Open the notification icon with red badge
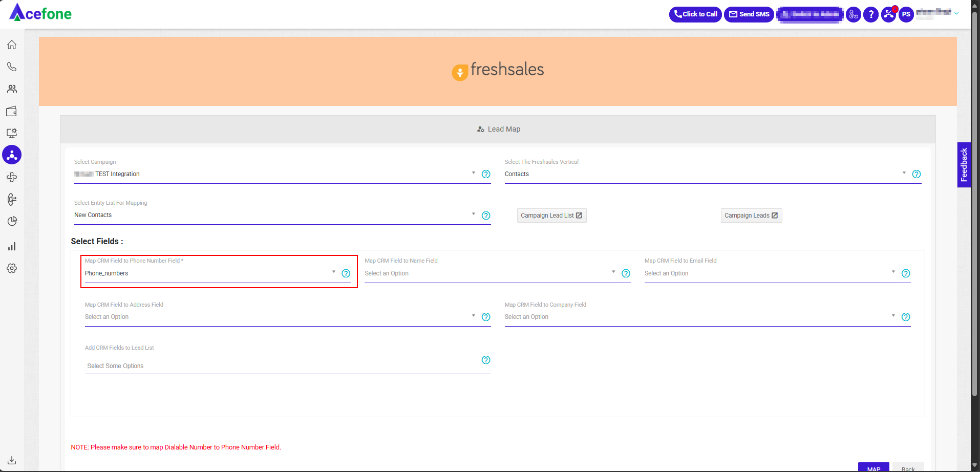Image resolution: width=980 pixels, height=472 pixels. (x=889, y=14)
